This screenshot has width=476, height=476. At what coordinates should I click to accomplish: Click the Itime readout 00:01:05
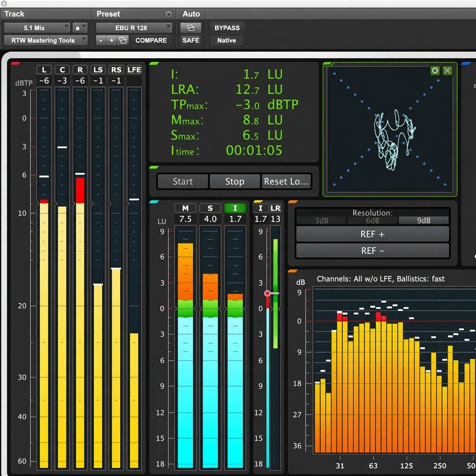pos(254,150)
